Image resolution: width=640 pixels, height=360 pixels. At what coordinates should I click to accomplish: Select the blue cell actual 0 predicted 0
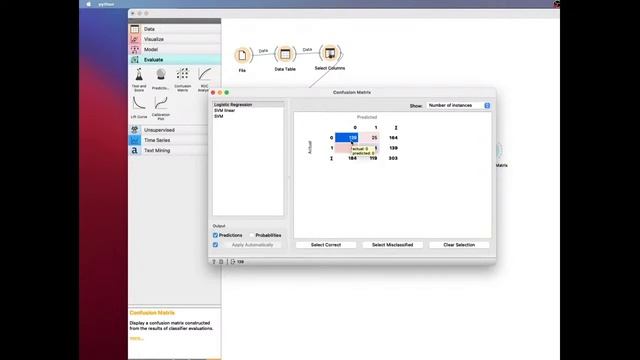(347, 138)
